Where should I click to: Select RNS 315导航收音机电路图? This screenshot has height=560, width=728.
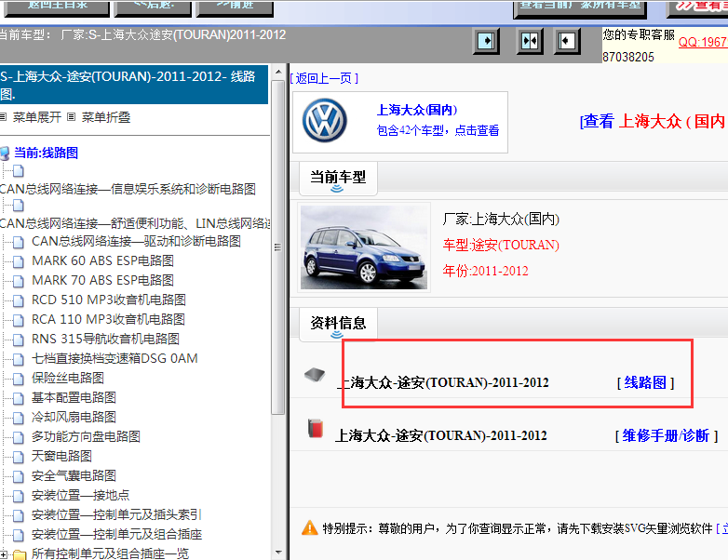(105, 339)
